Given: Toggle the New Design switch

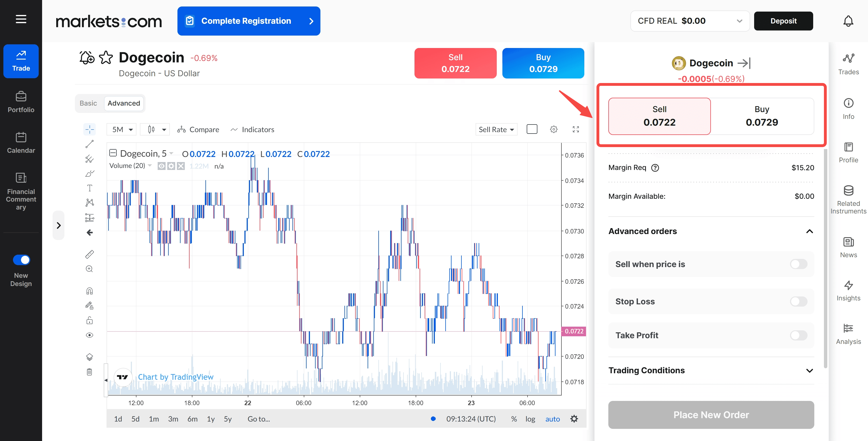Looking at the screenshot, I should tap(21, 260).
